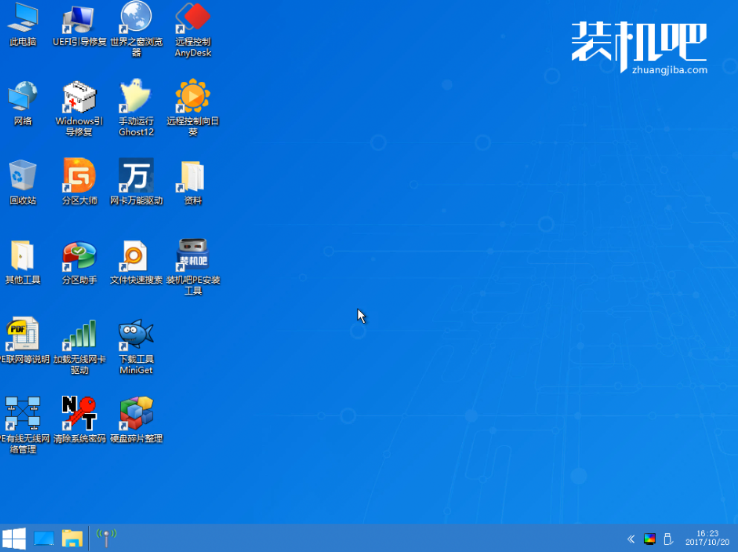Click the taskbar clock showing 16:23
742x554 pixels.
707,538
